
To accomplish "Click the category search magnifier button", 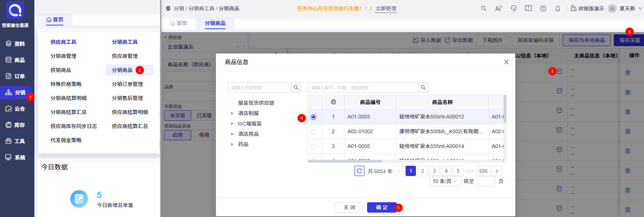I will 296,87.
